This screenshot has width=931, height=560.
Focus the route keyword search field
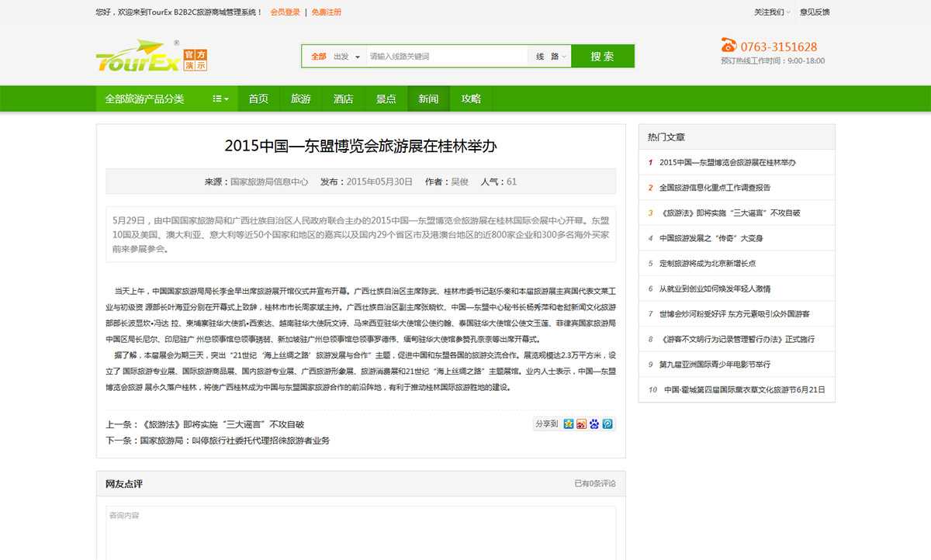point(447,57)
